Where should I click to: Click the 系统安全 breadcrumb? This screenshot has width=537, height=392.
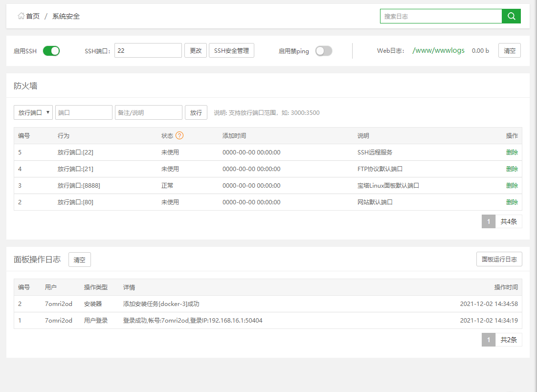pos(66,16)
